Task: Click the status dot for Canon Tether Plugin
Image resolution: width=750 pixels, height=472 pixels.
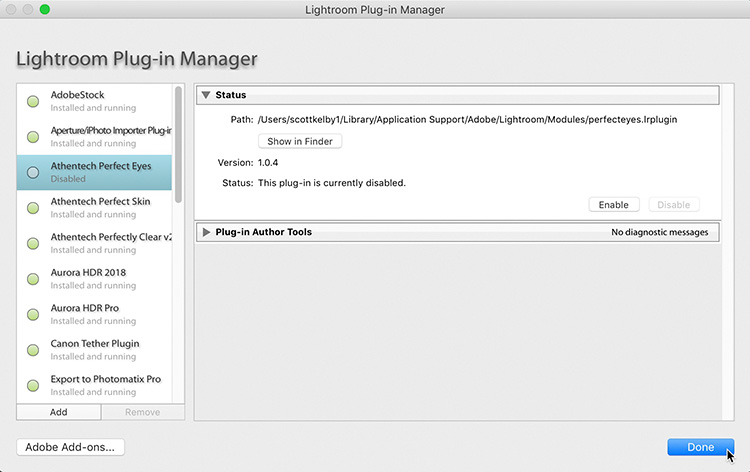Action: [33, 350]
